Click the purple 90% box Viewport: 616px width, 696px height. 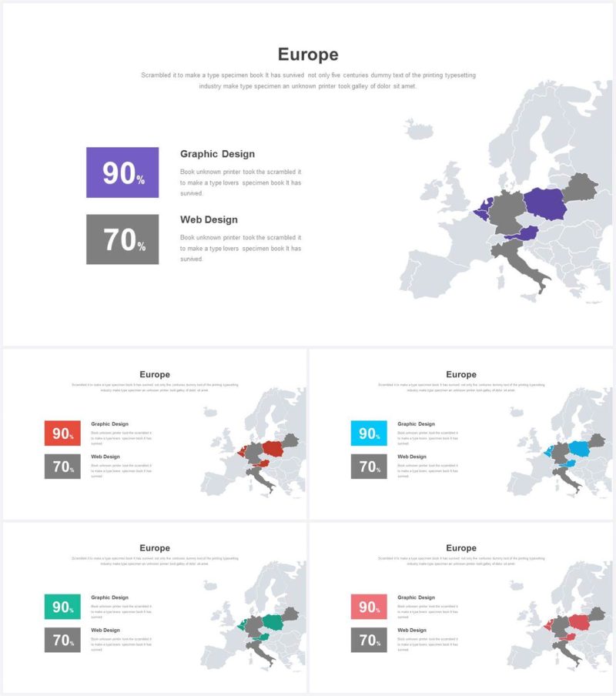[x=122, y=172]
